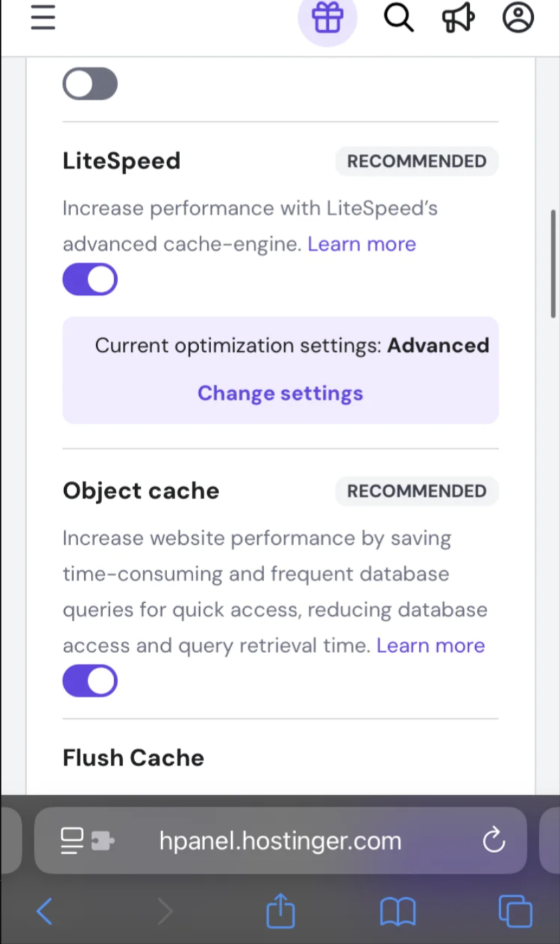Image resolution: width=560 pixels, height=944 pixels.
Task: Go back to the previous page
Action: tap(44, 911)
